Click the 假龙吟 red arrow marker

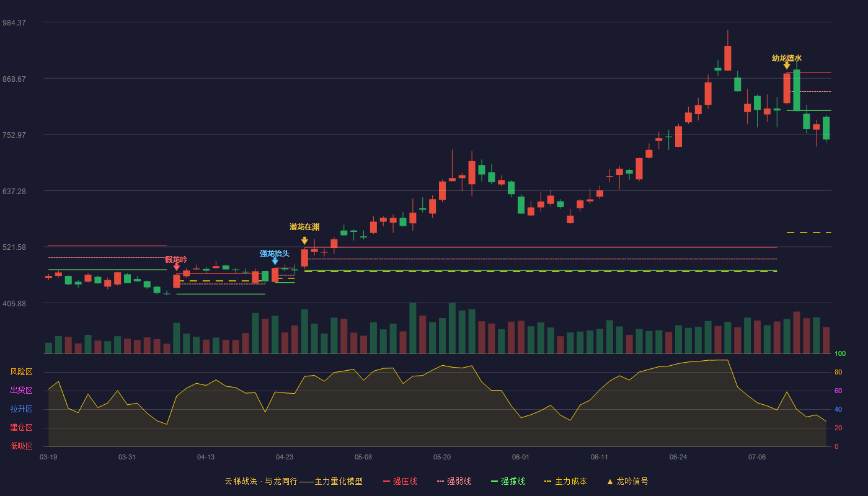(x=176, y=267)
